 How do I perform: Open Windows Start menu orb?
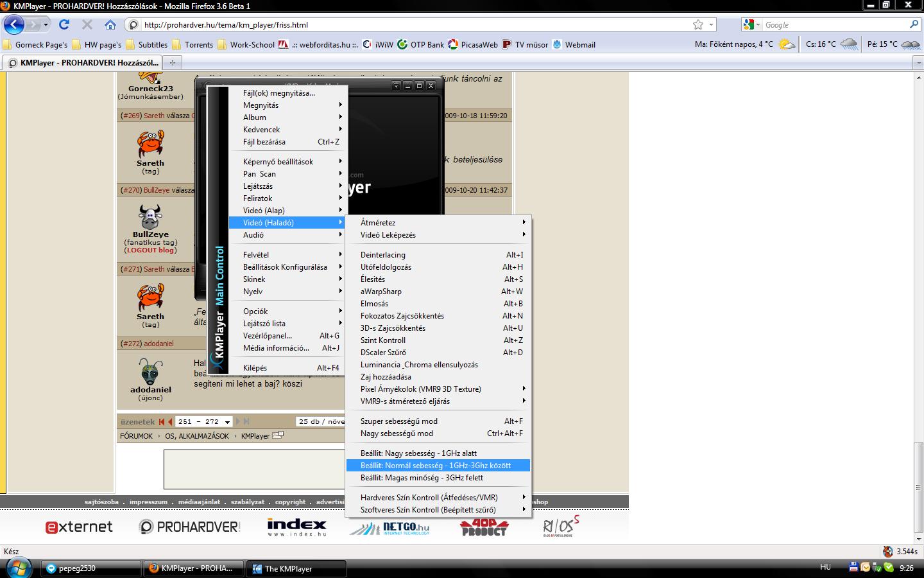click(x=17, y=568)
